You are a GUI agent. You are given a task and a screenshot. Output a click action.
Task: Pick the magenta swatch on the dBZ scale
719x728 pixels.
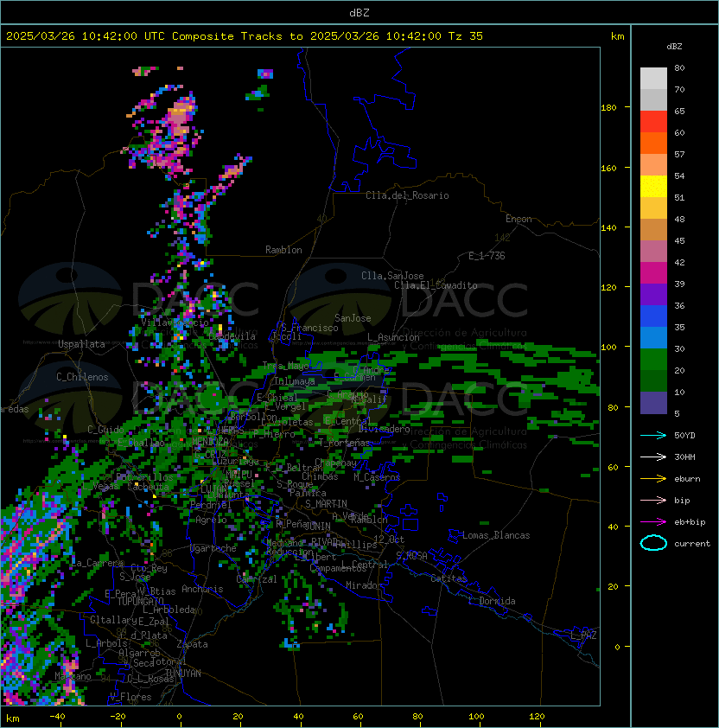pyautogui.click(x=653, y=273)
